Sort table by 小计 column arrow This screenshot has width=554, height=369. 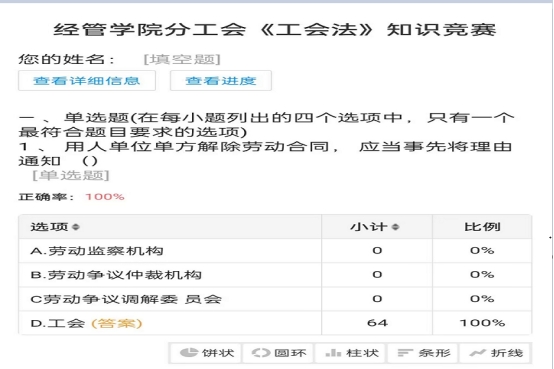pyautogui.click(x=395, y=227)
